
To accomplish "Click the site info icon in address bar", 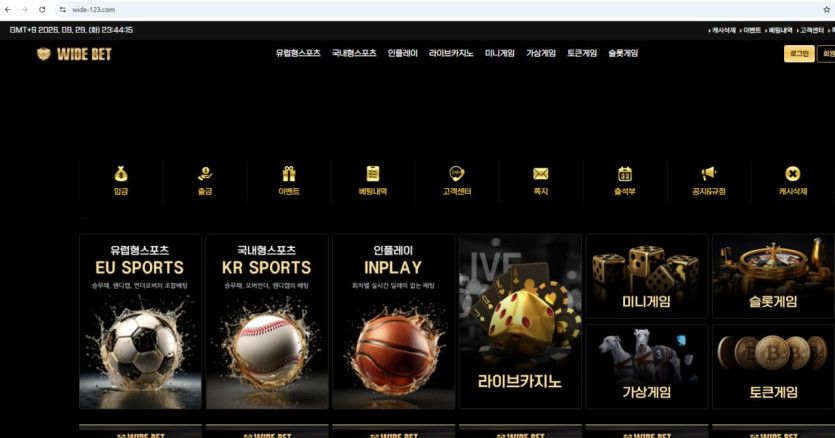I will click(x=63, y=10).
